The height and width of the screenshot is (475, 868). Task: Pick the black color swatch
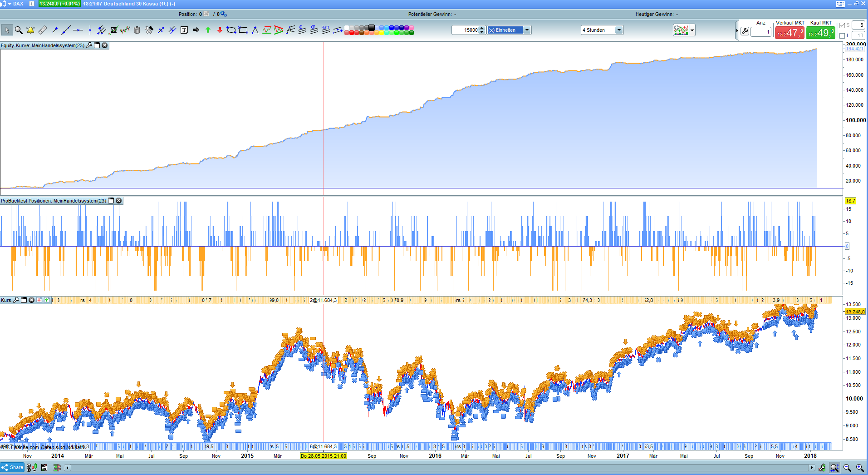click(372, 28)
